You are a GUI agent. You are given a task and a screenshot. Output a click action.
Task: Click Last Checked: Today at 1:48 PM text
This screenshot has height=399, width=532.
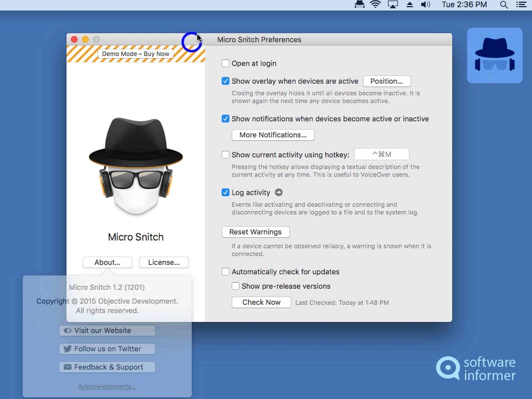[342, 303]
